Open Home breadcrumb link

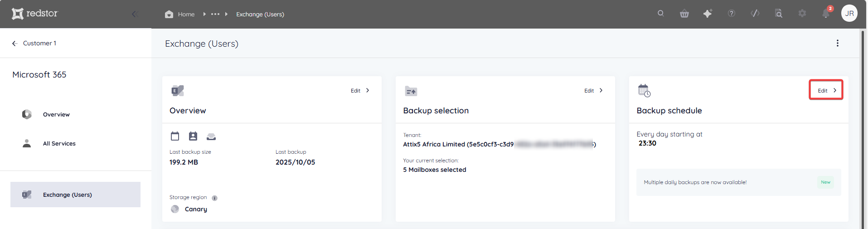pyautogui.click(x=186, y=14)
